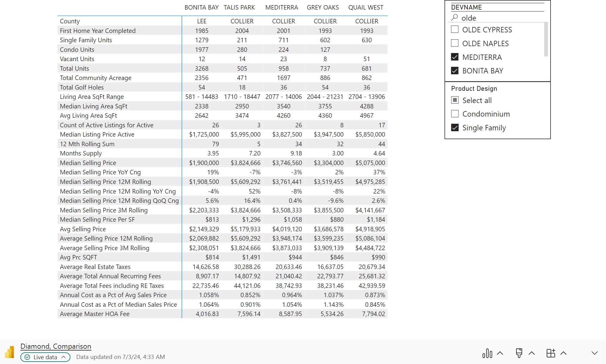Click the Median Selling Price Per SF label
The image size is (606, 364).
click(x=97, y=220)
